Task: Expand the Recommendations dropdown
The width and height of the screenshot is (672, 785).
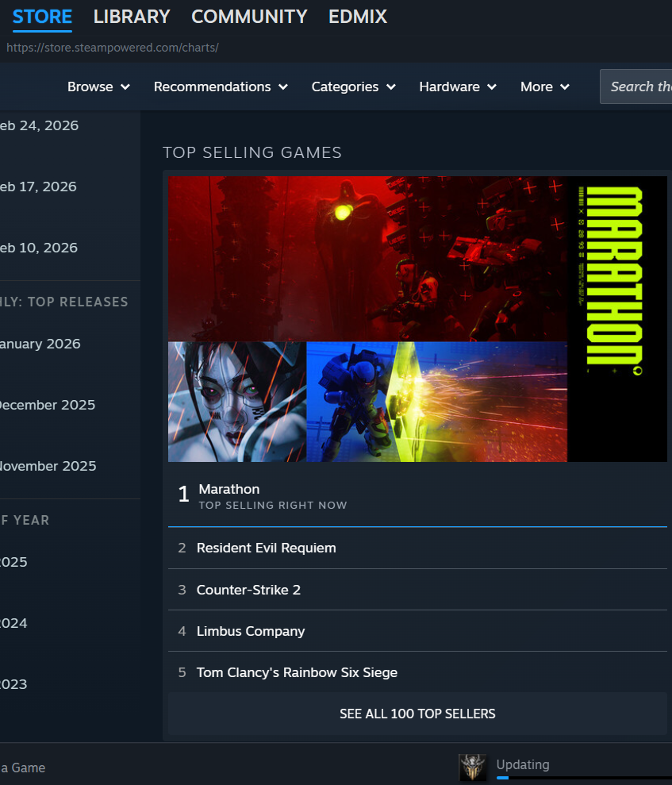Action: pos(220,87)
